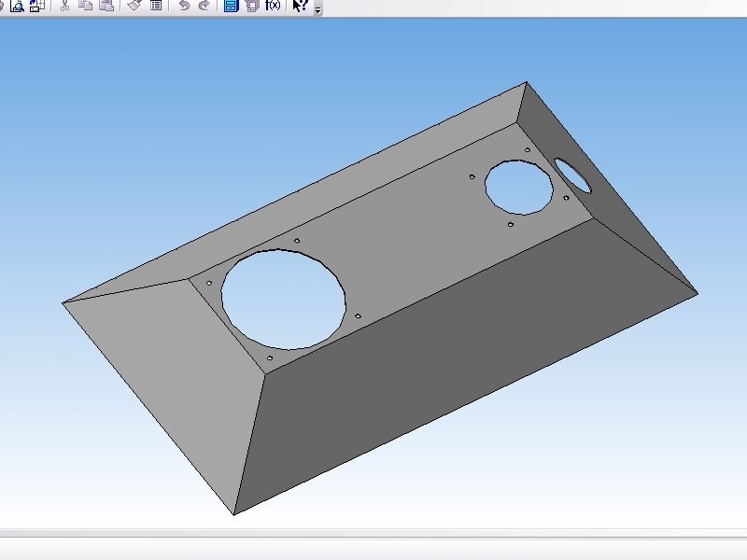747x560 pixels.
Task: Select the oval cutout on the side wall
Action: click(572, 175)
